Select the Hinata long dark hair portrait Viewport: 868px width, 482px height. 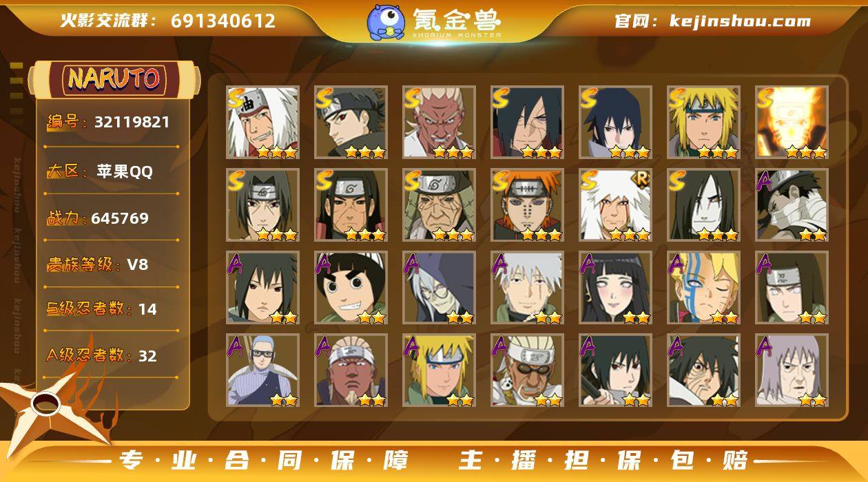click(615, 287)
